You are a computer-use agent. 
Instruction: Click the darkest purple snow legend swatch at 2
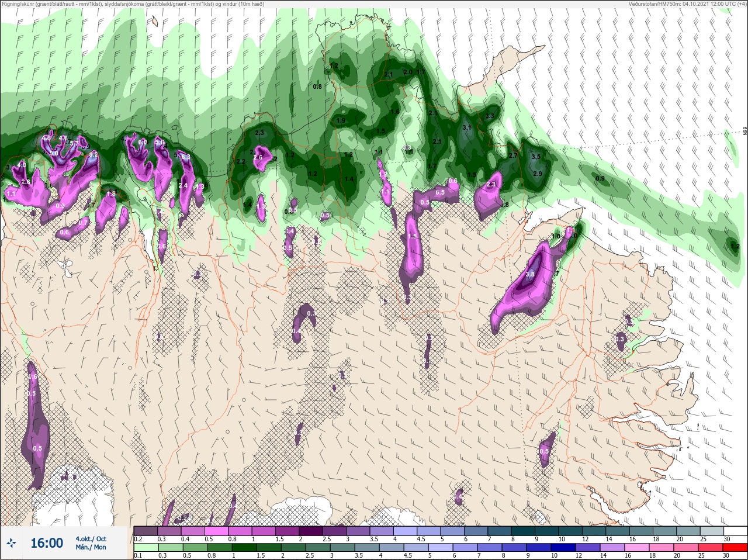click(311, 531)
